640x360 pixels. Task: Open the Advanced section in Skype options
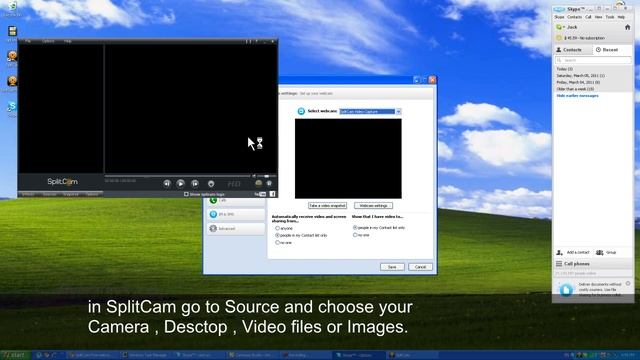coord(236,229)
